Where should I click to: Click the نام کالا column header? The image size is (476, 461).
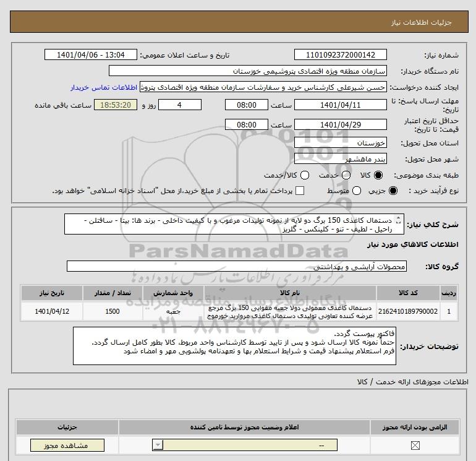[290, 293]
